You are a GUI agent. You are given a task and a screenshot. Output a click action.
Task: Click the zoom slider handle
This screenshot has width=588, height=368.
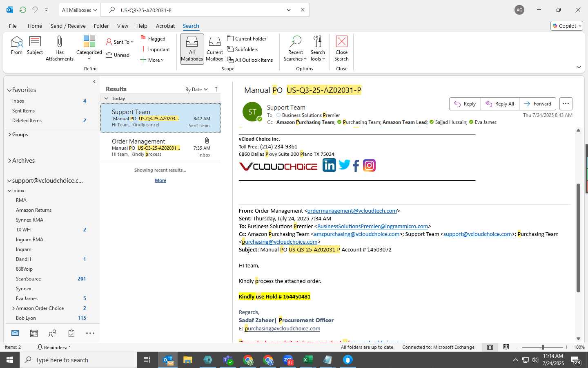point(543,347)
